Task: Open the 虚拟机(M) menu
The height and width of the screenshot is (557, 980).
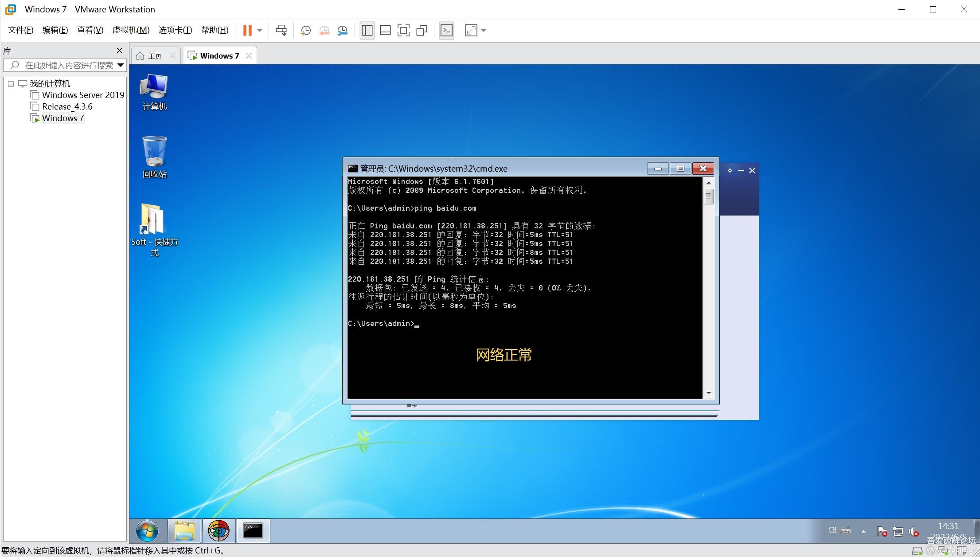Action: pos(131,30)
